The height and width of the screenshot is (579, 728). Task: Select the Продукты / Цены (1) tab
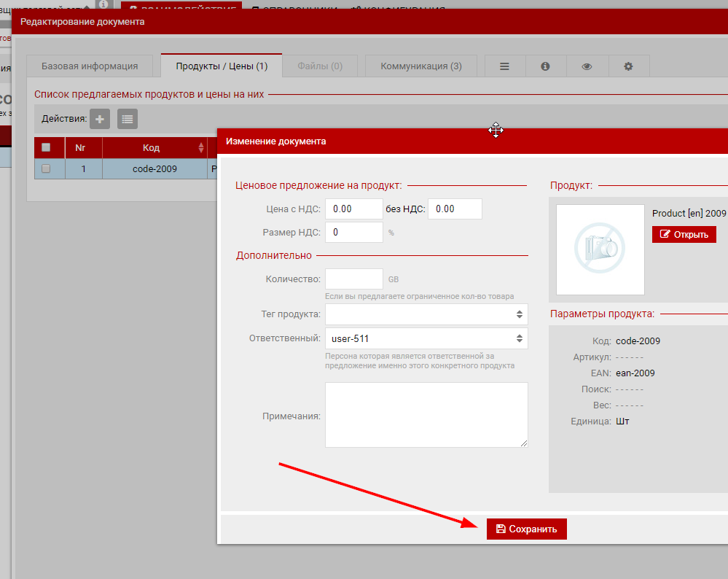click(x=222, y=66)
